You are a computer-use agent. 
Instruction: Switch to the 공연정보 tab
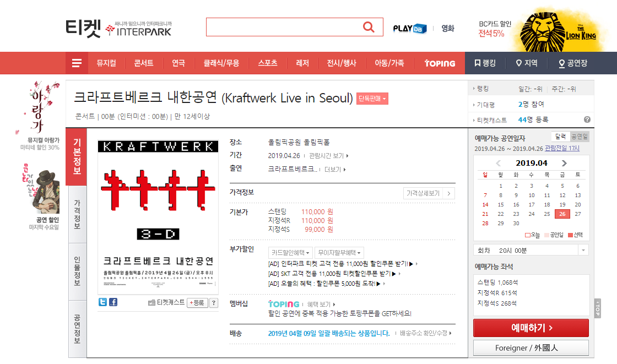(x=77, y=329)
